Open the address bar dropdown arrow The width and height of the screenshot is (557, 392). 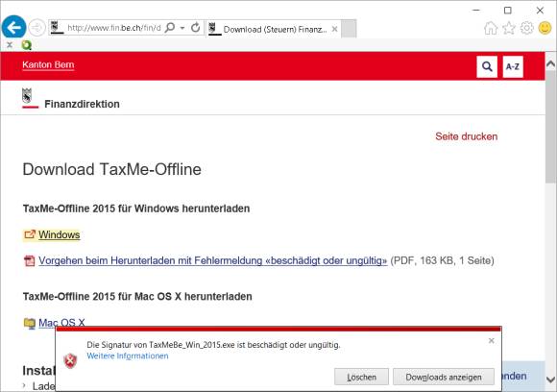182,28
